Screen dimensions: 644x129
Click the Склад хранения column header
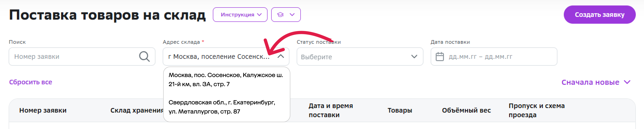tap(137, 110)
